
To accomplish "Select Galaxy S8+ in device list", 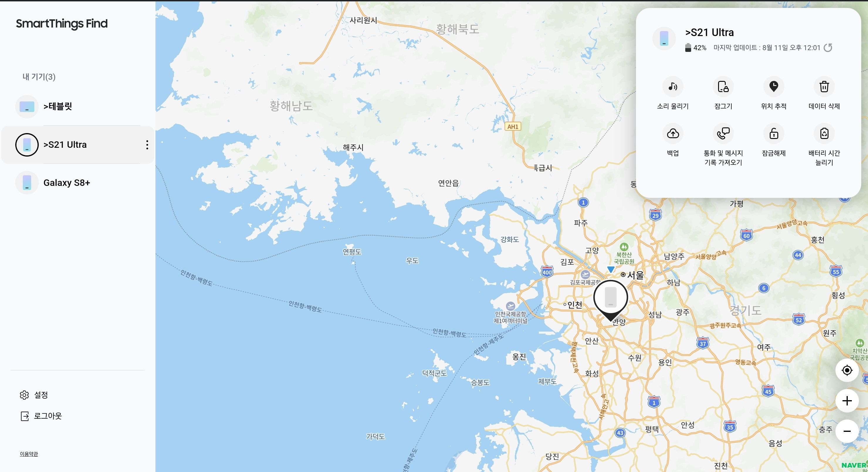I will pyautogui.click(x=66, y=183).
